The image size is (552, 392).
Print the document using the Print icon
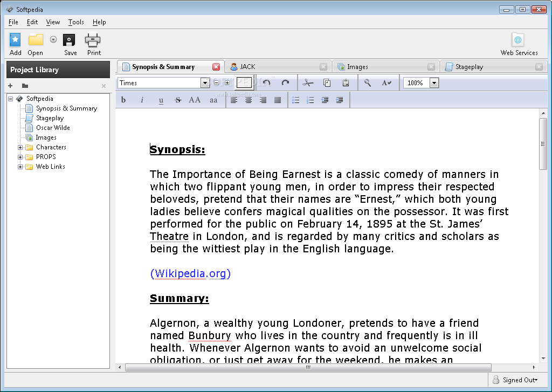pyautogui.click(x=93, y=40)
